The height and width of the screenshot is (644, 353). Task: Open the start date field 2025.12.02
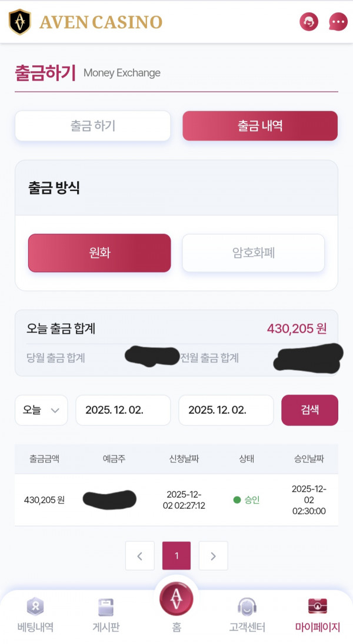pos(123,410)
